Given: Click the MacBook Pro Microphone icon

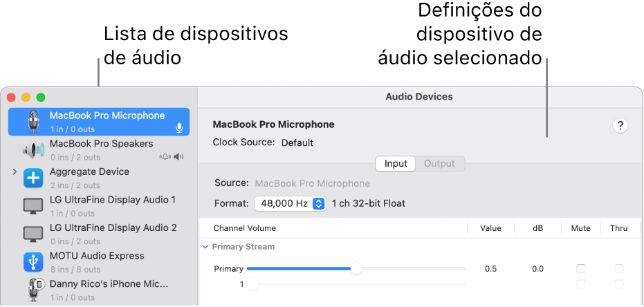Looking at the screenshot, I should click(x=33, y=122).
